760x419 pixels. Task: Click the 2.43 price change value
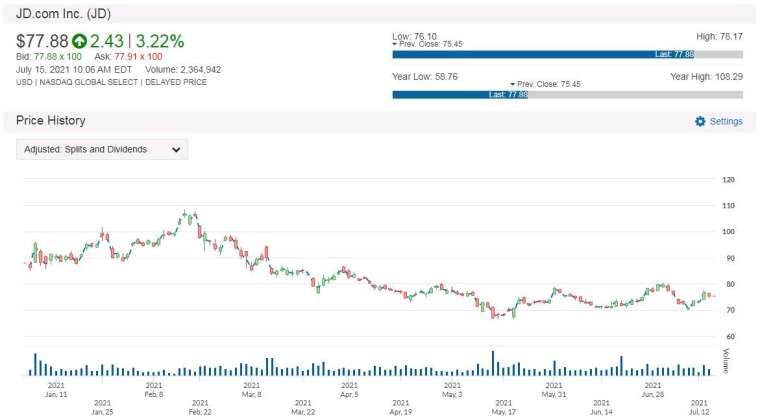tap(107, 41)
